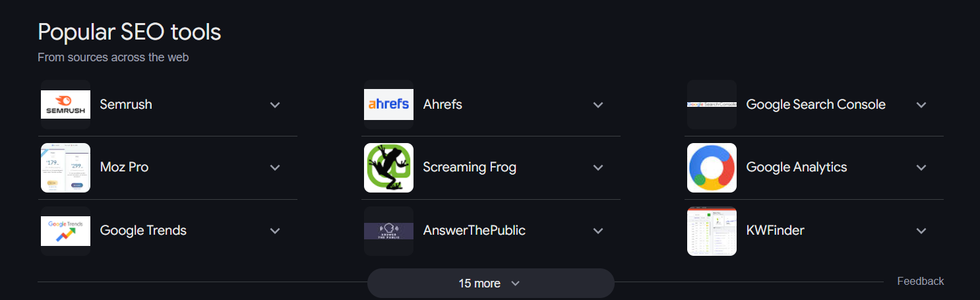
Task: Click the Google Trends logo icon
Action: (65, 231)
